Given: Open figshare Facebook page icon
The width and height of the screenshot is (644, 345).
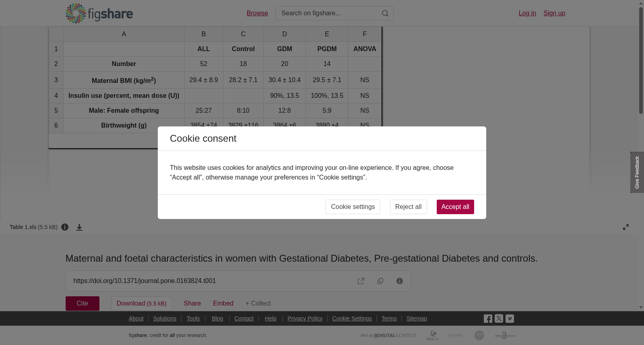Looking at the screenshot, I should 488,319.
